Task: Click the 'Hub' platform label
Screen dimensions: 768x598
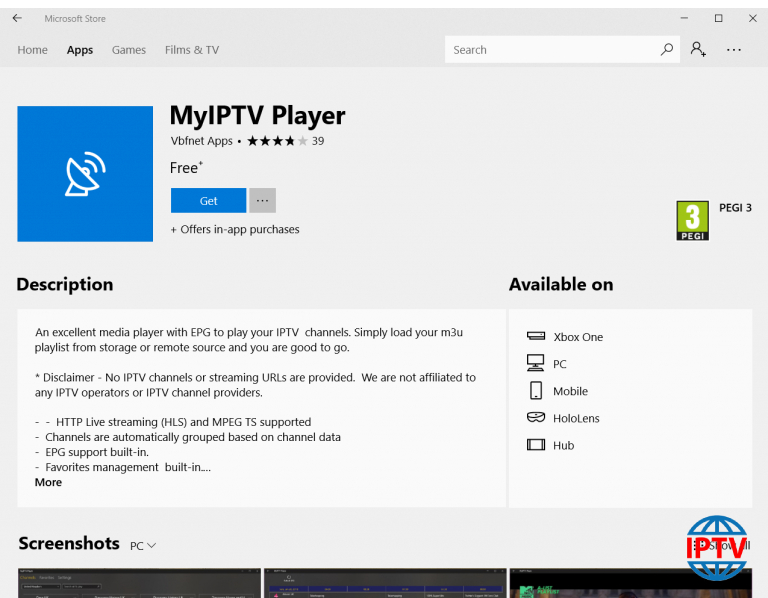Action: coord(564,445)
